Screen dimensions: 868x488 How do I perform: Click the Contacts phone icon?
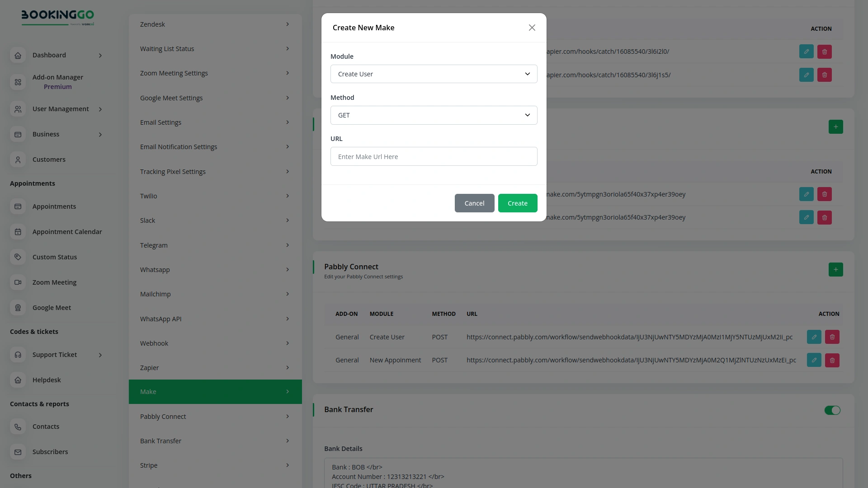click(x=18, y=427)
